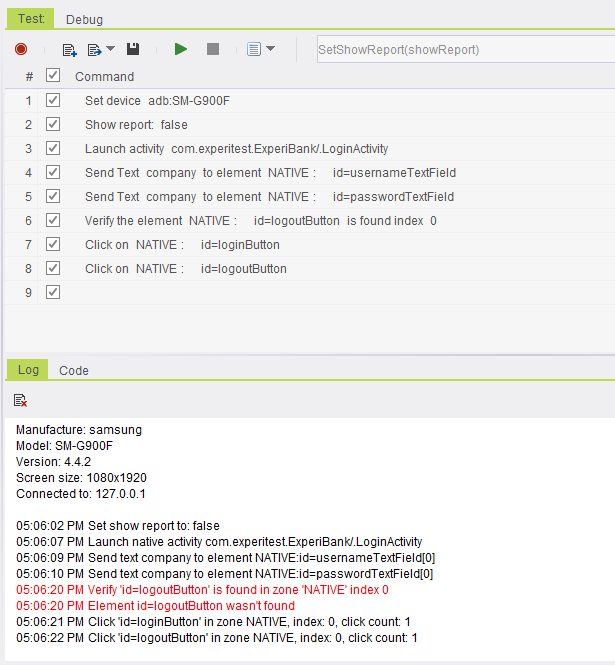The width and height of the screenshot is (615, 665).
Task: Save the test with the floppy icon
Action: [133, 49]
